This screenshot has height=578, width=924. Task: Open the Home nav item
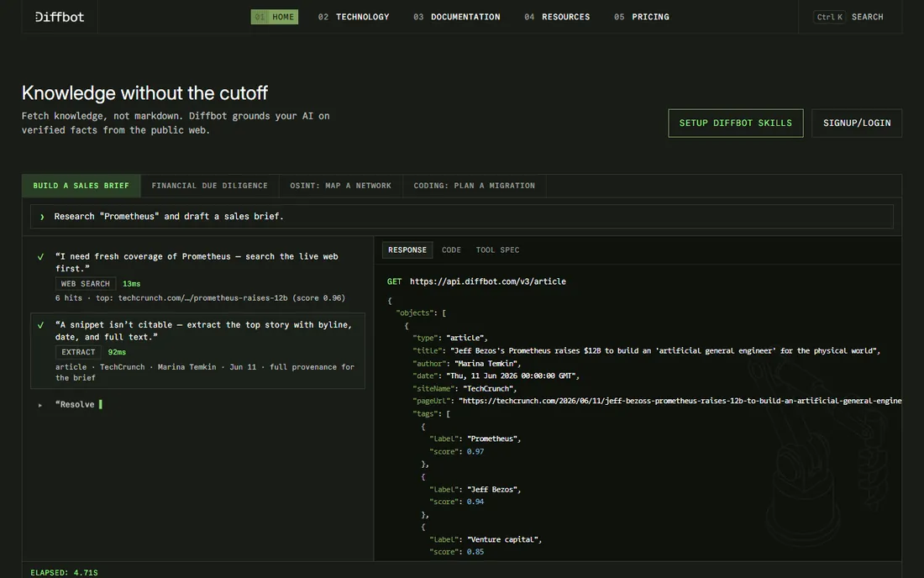pos(274,17)
